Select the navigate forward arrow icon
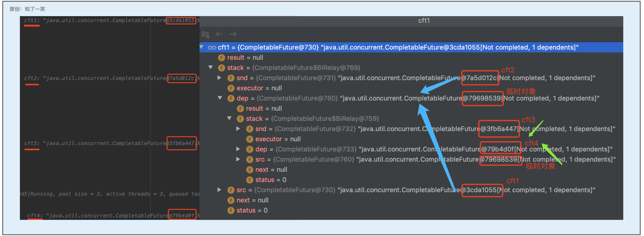The width and height of the screenshot is (644, 236). (233, 34)
